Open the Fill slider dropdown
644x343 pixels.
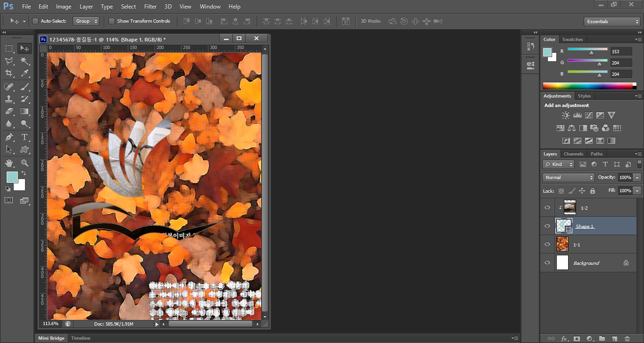(x=637, y=191)
